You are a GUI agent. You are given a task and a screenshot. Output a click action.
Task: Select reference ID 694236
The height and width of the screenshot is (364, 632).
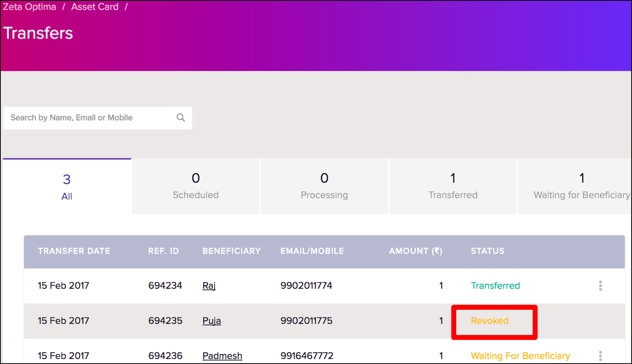pyautogui.click(x=165, y=356)
